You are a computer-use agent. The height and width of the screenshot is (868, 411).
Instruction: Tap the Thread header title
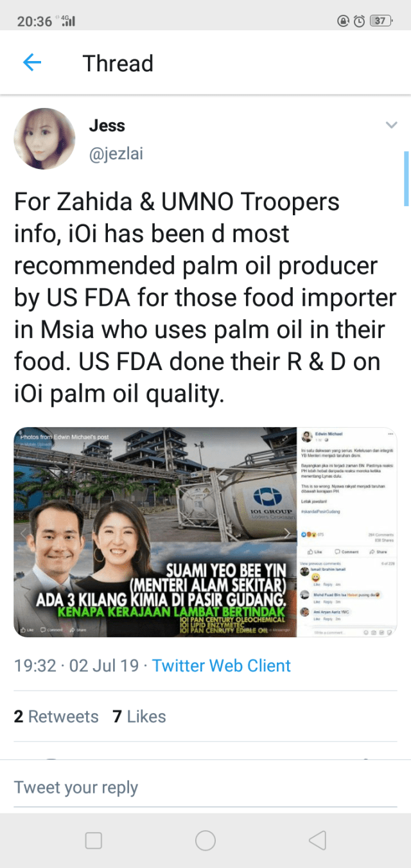(x=118, y=64)
